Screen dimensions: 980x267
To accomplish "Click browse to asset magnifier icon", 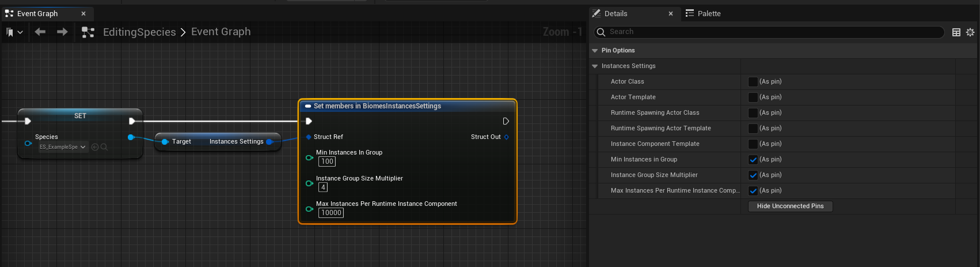I will 104,147.
